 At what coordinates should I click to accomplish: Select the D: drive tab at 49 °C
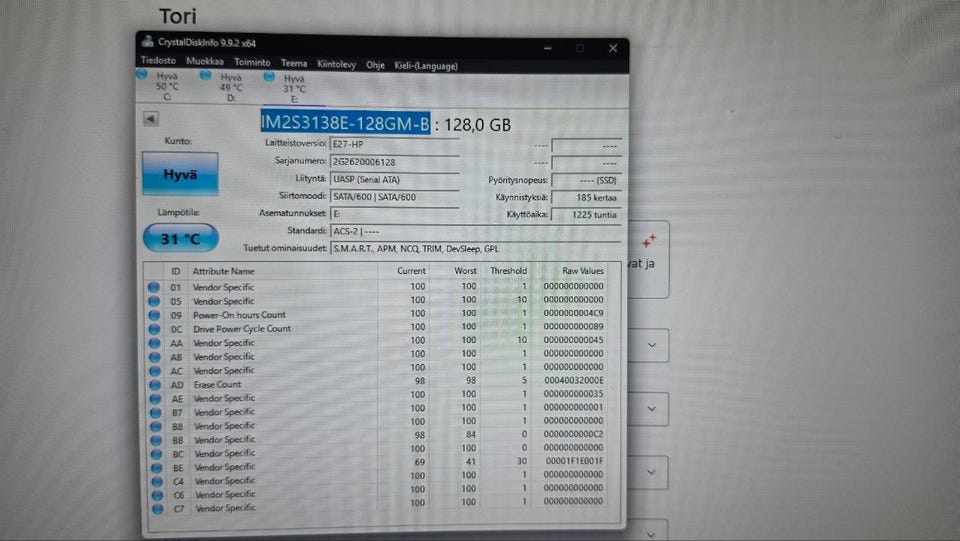225,87
